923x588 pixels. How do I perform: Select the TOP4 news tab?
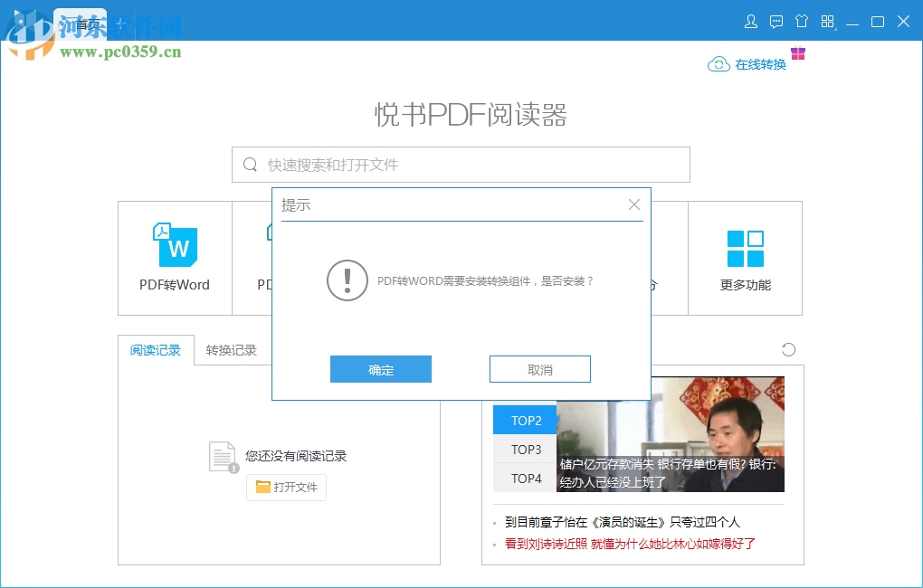point(525,478)
